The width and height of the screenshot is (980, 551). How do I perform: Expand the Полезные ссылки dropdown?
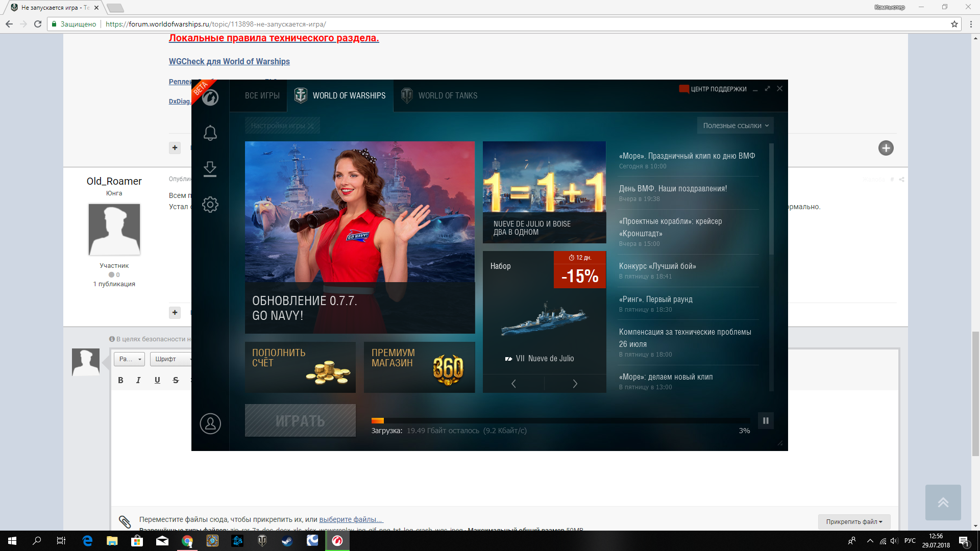[735, 126]
